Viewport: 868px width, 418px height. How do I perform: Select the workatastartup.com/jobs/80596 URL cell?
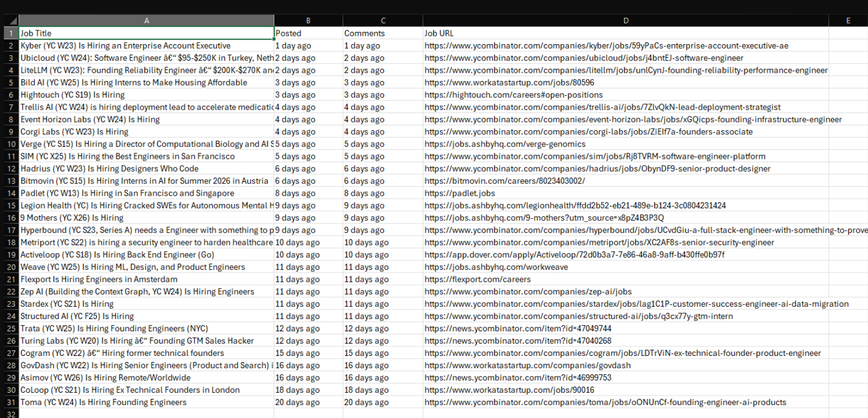[626, 82]
